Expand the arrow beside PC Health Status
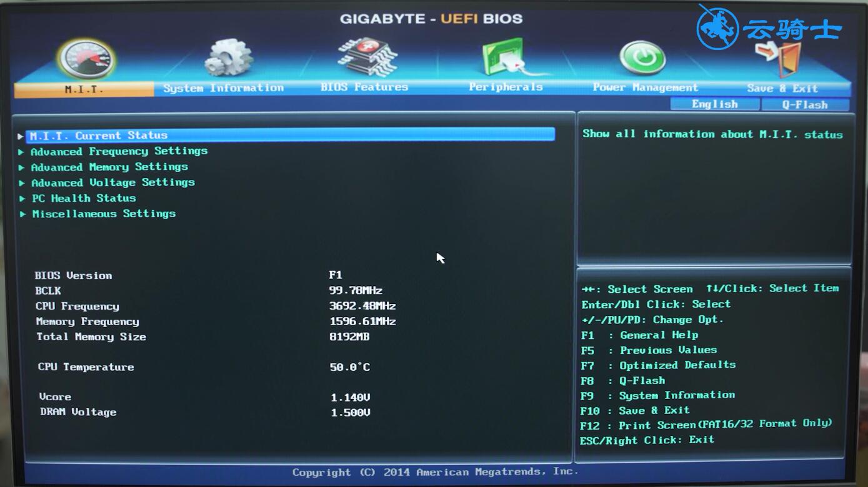Image resolution: width=868 pixels, height=487 pixels. tap(22, 199)
